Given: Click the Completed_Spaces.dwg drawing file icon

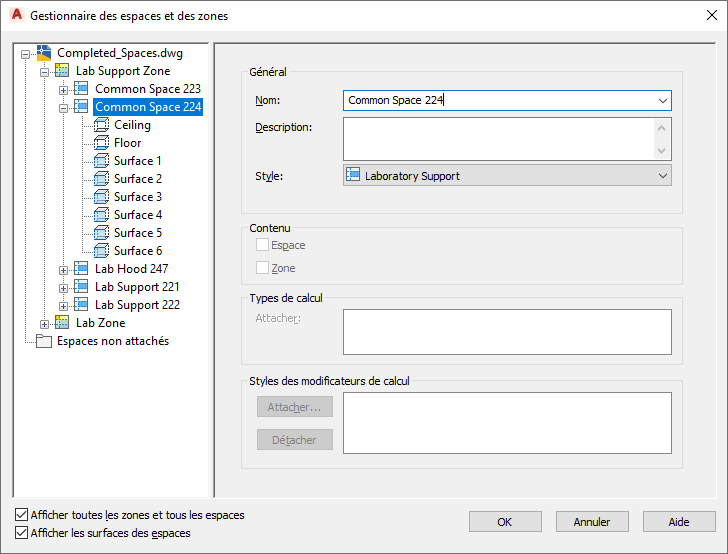Looking at the screenshot, I should (43, 53).
